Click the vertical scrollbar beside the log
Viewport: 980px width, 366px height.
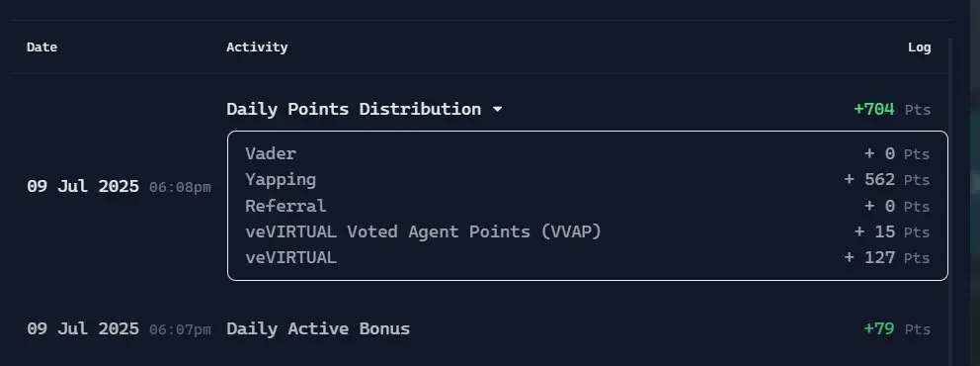951,200
